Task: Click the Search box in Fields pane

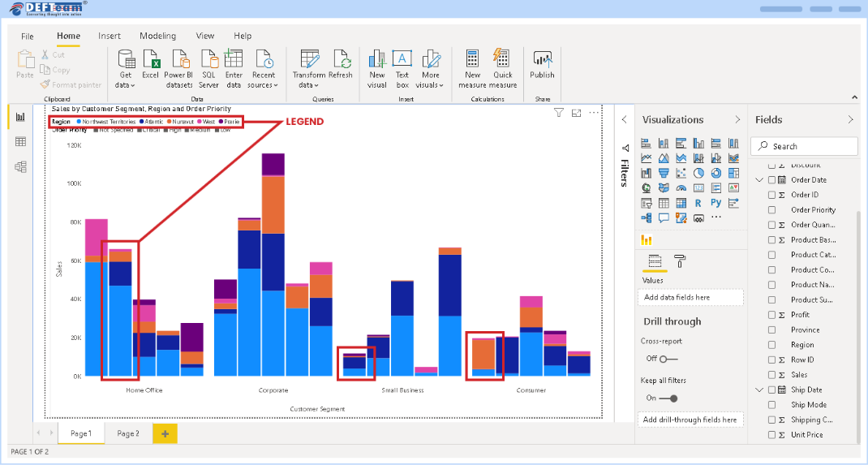Action: click(x=803, y=146)
